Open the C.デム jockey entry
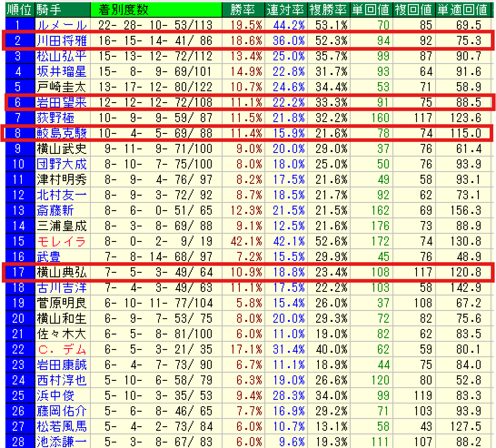The width and height of the screenshot is (496, 448). pos(61,350)
